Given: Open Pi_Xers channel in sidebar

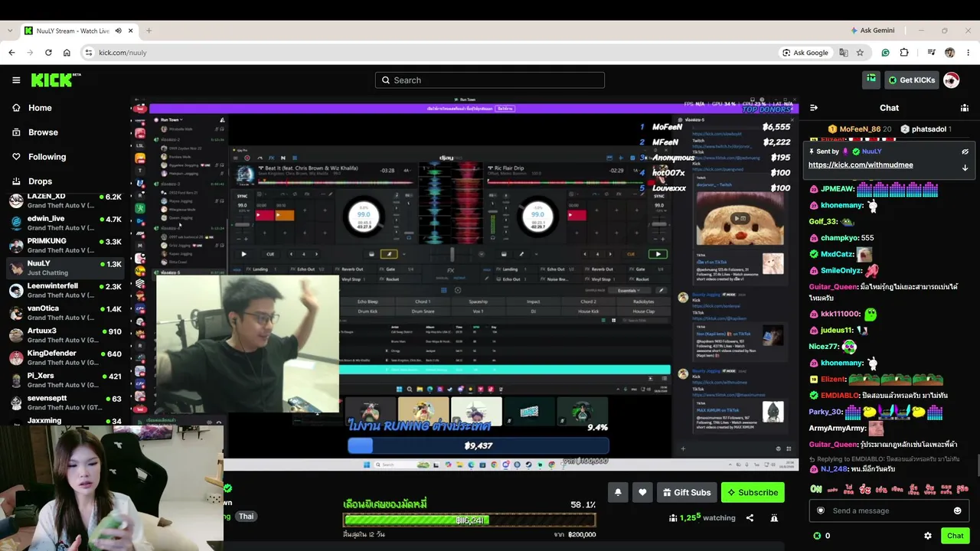Looking at the screenshot, I should 65,380.
